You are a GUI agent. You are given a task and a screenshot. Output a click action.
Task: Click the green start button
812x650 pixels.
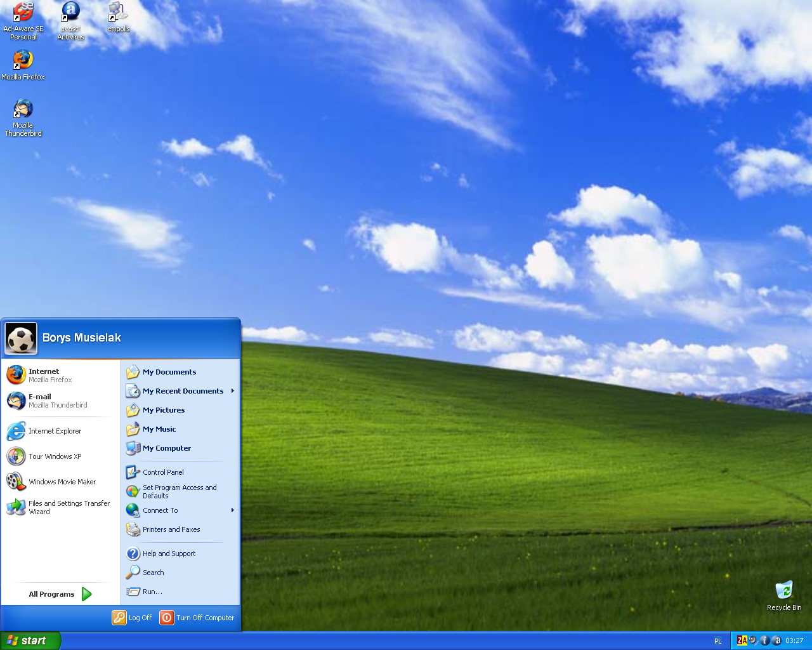point(30,640)
